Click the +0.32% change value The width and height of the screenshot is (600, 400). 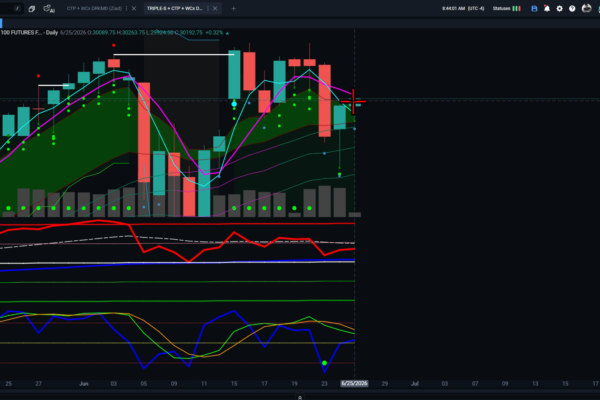[214, 33]
